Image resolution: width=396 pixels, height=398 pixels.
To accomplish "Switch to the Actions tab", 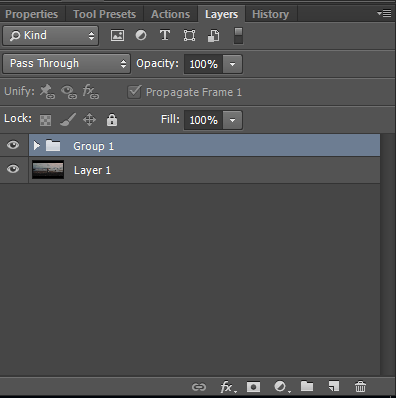I will pyautogui.click(x=170, y=14).
